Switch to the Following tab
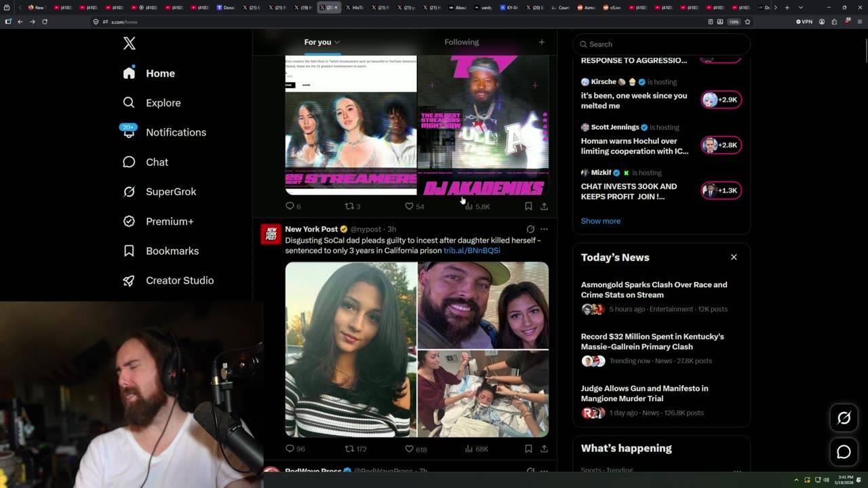This screenshot has width=868, height=488. [x=462, y=42]
